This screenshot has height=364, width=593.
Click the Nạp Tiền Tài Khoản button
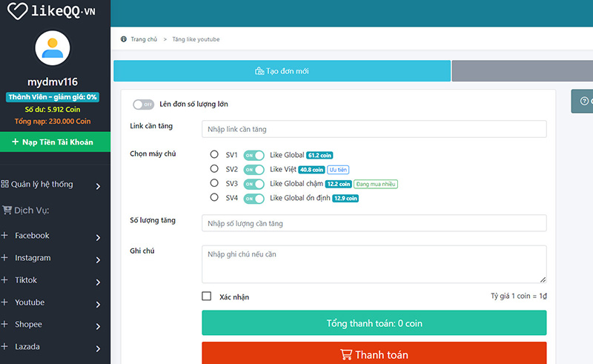(55, 142)
